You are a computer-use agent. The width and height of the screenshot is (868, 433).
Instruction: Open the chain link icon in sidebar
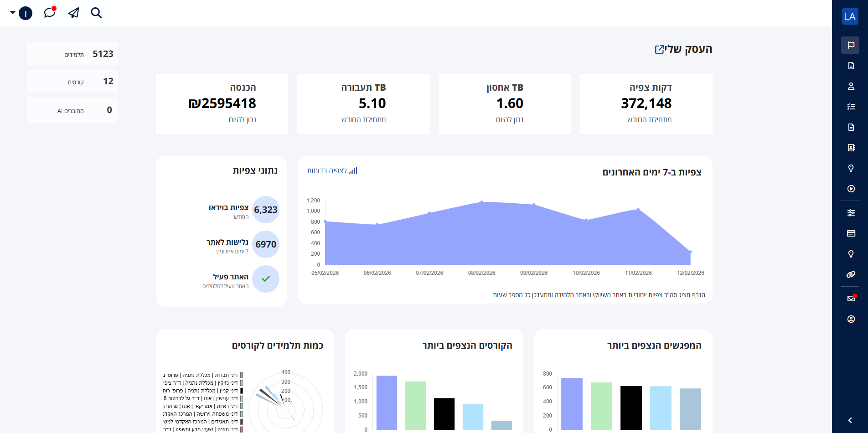(x=851, y=274)
